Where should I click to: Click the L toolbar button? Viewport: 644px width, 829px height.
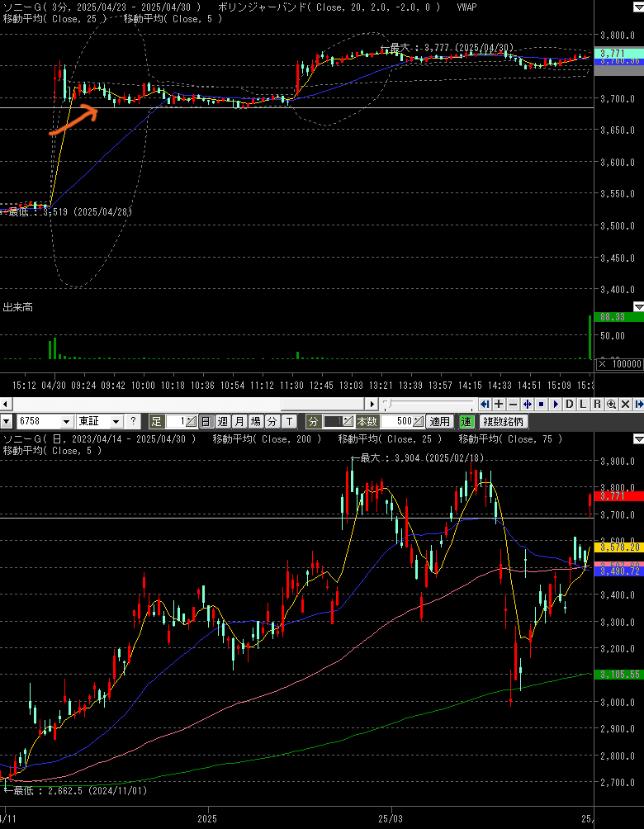(583, 405)
